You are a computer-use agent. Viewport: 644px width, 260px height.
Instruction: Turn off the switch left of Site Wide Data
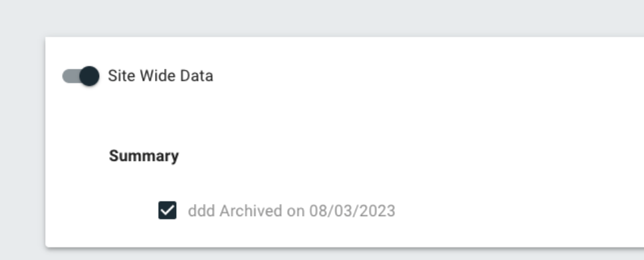tap(80, 76)
